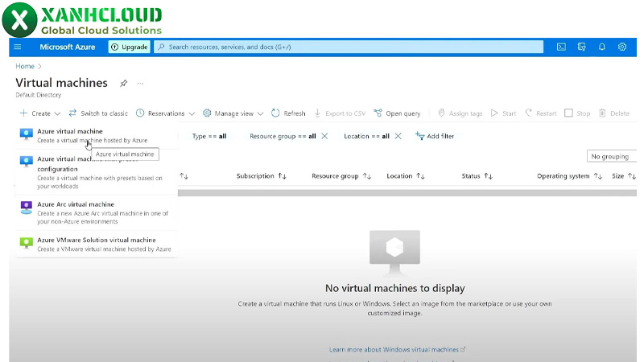Open the Open query tool
Screen dimensions: 644x362
coord(397,113)
